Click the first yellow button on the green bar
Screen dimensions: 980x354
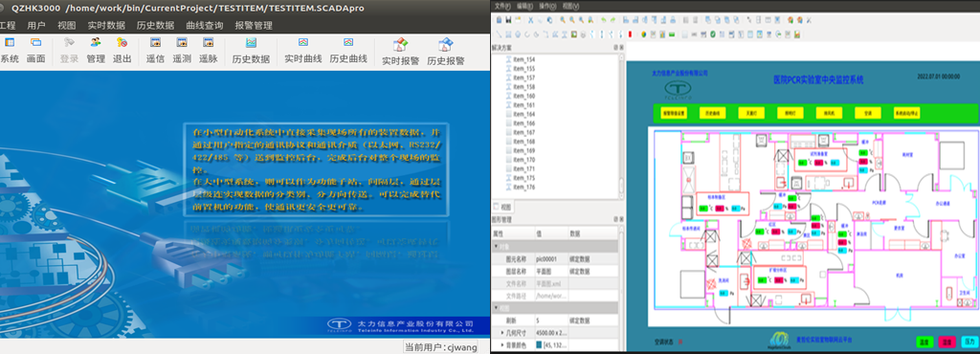(x=674, y=113)
